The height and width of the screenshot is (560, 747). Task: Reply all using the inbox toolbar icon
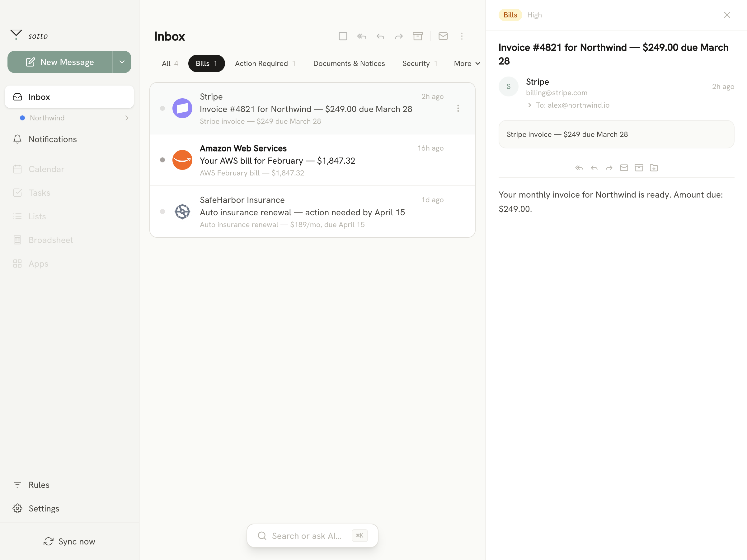(361, 36)
